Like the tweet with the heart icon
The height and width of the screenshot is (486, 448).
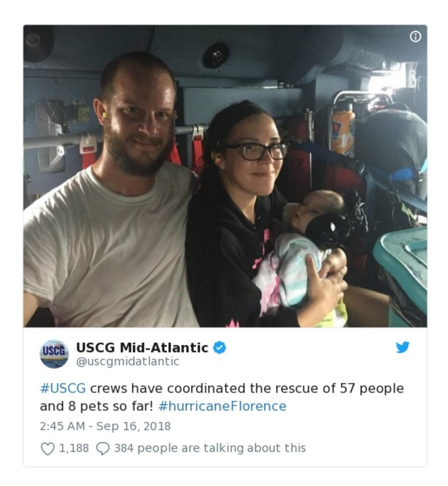coord(48,448)
